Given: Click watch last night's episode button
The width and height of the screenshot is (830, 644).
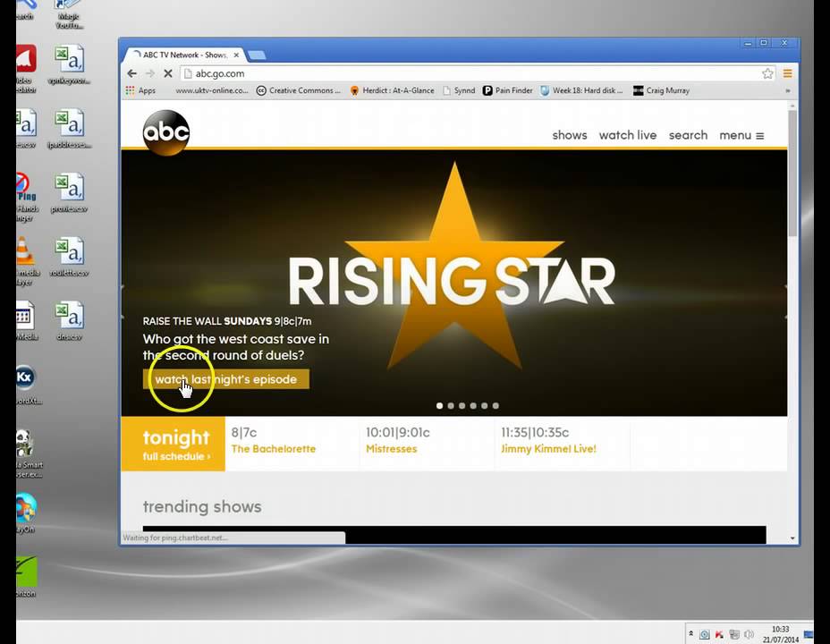Looking at the screenshot, I should (226, 379).
